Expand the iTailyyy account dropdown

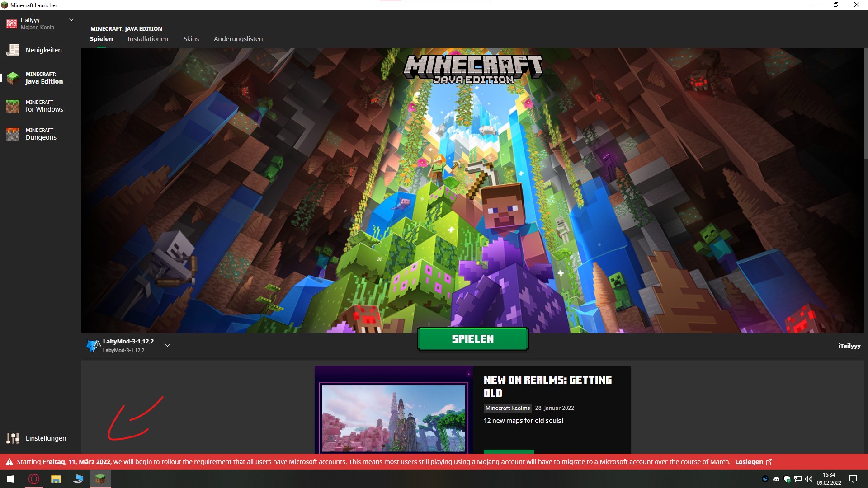pyautogui.click(x=71, y=20)
